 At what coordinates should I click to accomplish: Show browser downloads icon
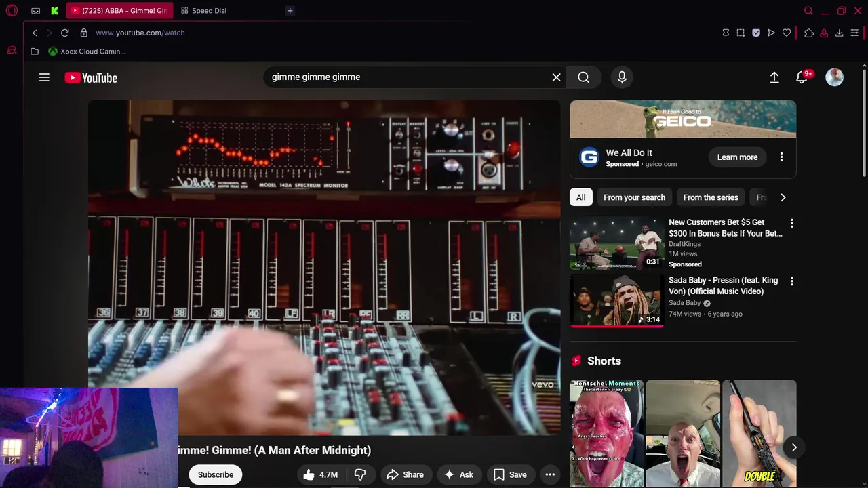coord(839,33)
